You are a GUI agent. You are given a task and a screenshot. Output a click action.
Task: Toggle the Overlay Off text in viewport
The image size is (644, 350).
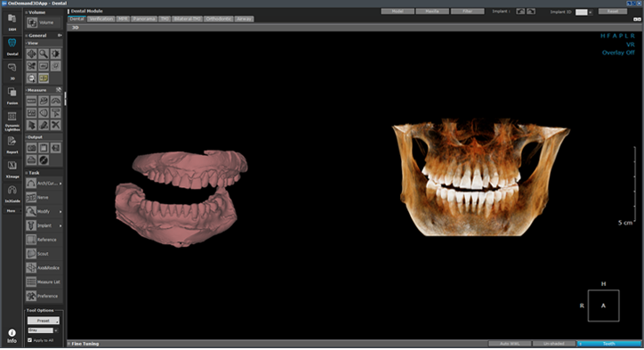618,53
